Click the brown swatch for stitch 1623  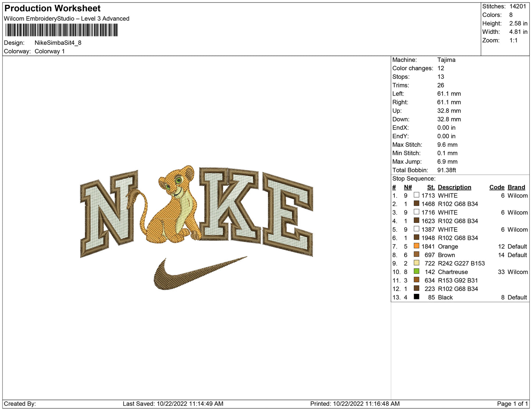tap(416, 220)
